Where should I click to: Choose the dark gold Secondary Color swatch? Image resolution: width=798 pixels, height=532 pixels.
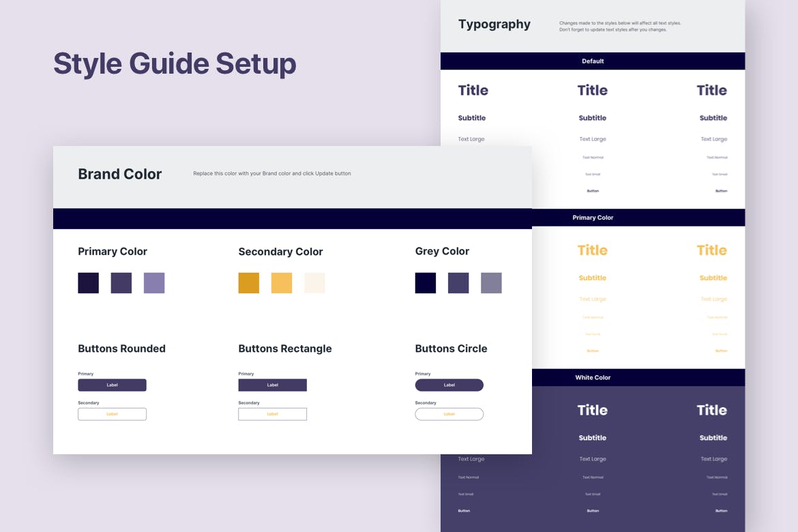[x=248, y=283]
